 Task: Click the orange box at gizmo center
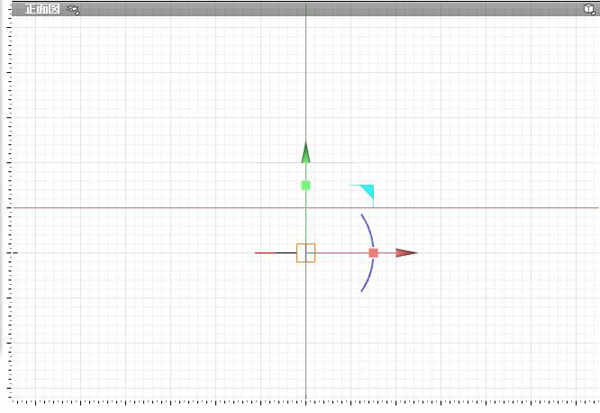pyautogui.click(x=306, y=253)
